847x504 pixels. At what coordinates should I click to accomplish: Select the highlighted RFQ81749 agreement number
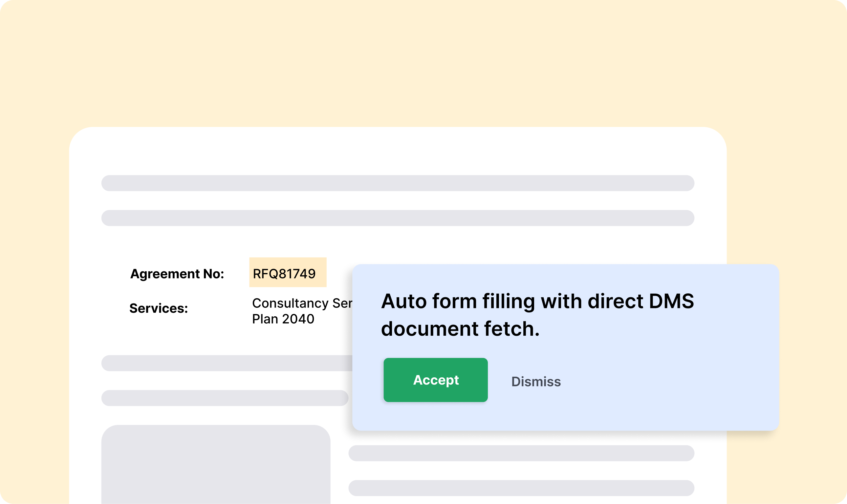click(x=288, y=273)
